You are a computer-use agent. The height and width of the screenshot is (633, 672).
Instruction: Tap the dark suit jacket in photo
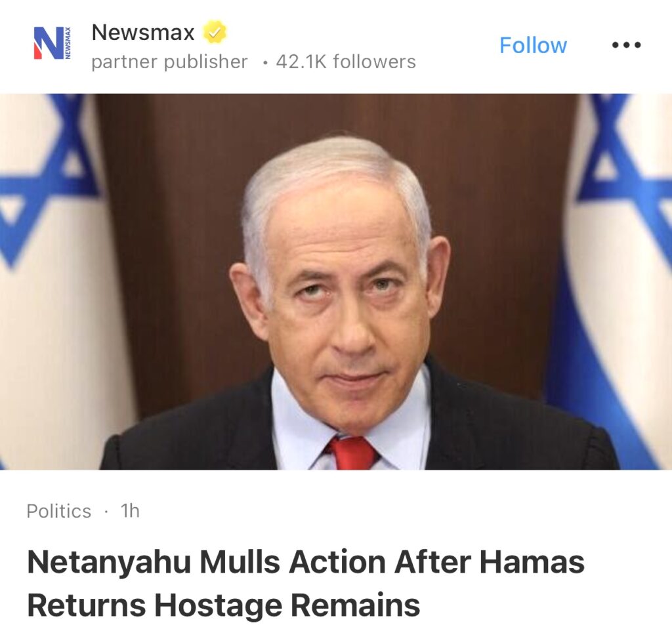(x=514, y=432)
